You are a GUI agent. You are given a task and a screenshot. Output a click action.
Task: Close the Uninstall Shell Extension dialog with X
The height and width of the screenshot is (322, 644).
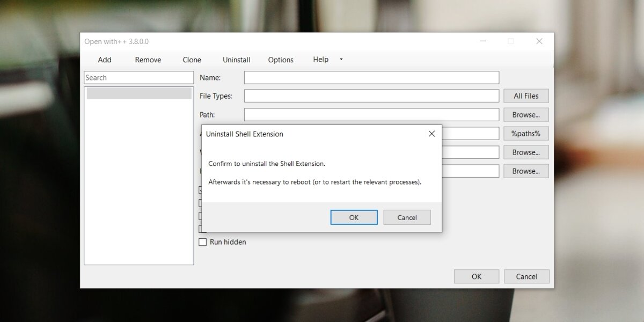[431, 134]
